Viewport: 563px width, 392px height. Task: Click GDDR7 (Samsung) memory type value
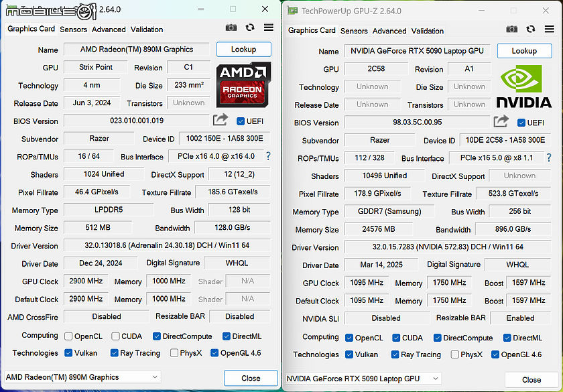pyautogui.click(x=389, y=211)
